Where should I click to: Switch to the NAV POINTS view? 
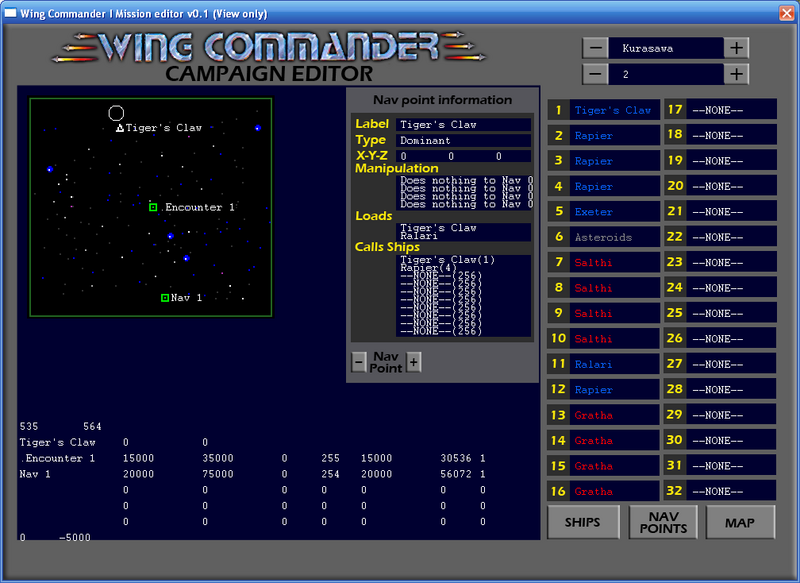pyautogui.click(x=662, y=521)
